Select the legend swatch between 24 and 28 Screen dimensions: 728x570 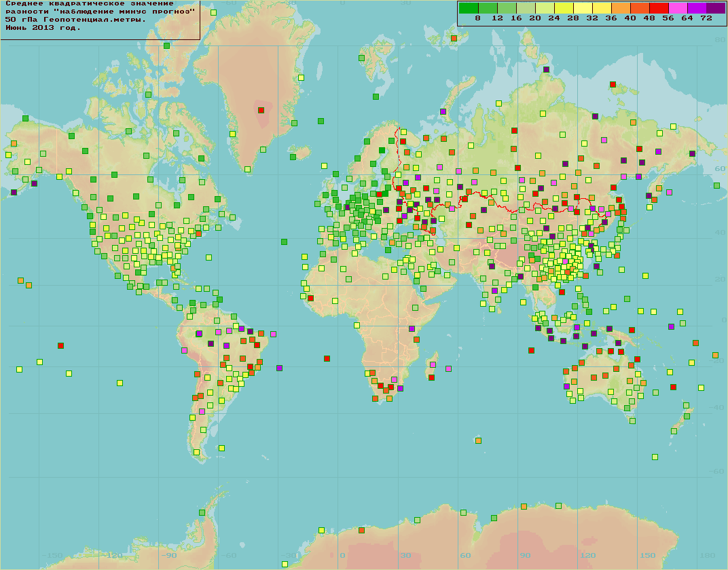(x=564, y=8)
